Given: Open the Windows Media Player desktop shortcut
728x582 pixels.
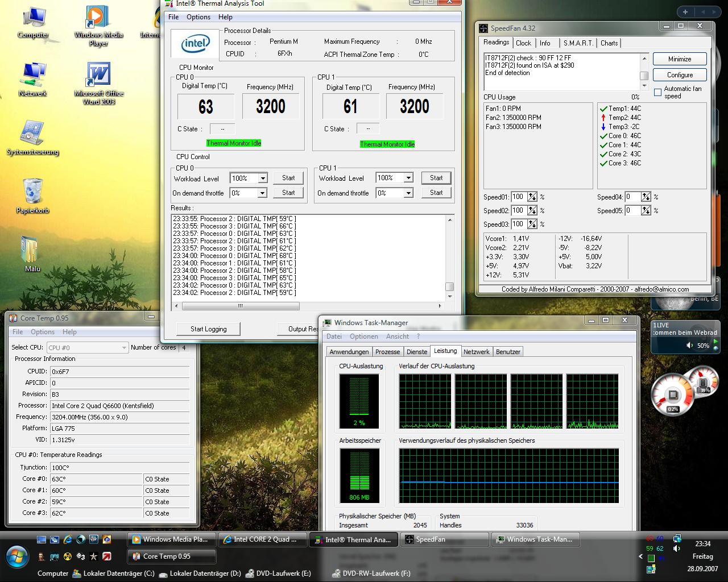Looking at the screenshot, I should point(98,26).
